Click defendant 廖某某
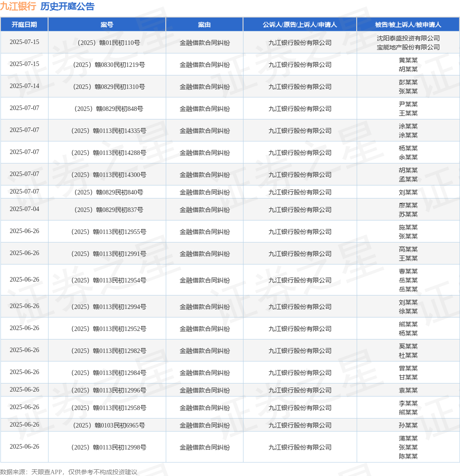The image size is (460, 476). click(x=408, y=205)
